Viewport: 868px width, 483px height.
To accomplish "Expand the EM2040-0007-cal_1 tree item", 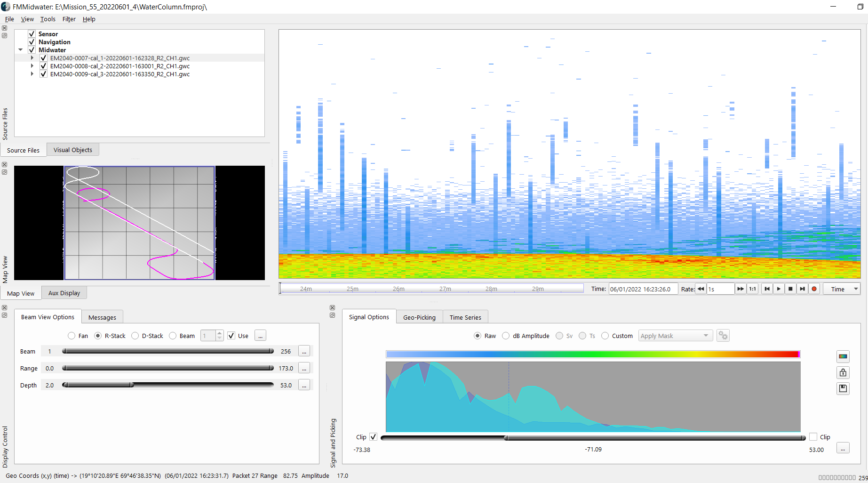I will (32, 57).
